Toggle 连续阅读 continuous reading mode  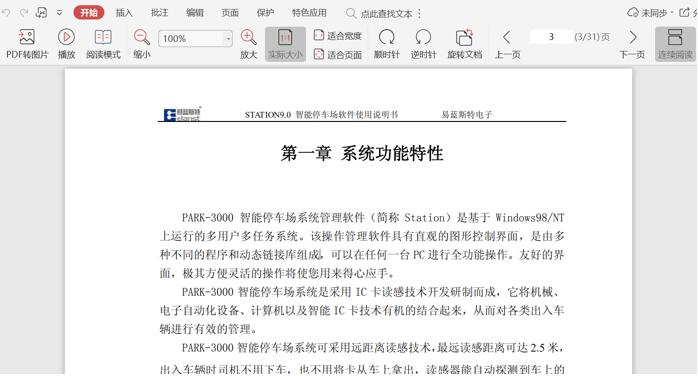(x=675, y=44)
